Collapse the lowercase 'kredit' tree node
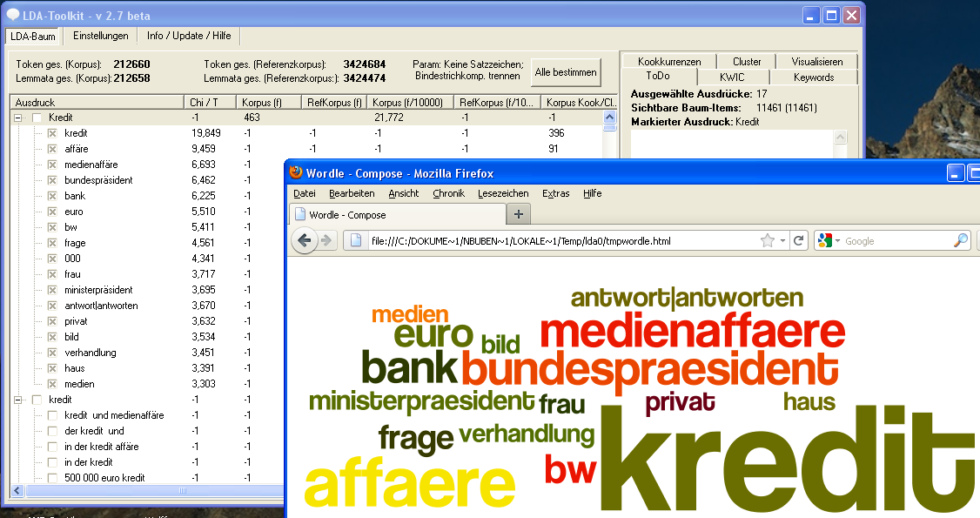 (17, 400)
